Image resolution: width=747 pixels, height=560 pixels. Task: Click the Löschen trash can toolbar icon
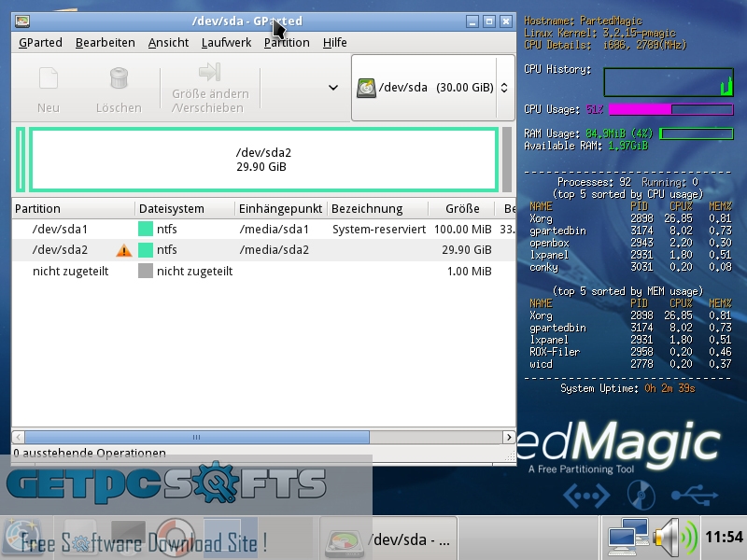coord(119,78)
